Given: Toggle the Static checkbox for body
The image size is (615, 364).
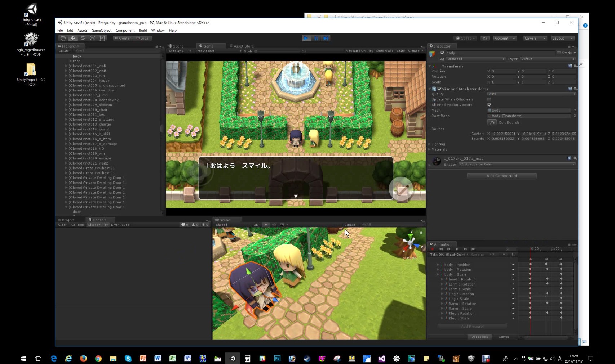Looking at the screenshot, I should pos(559,53).
